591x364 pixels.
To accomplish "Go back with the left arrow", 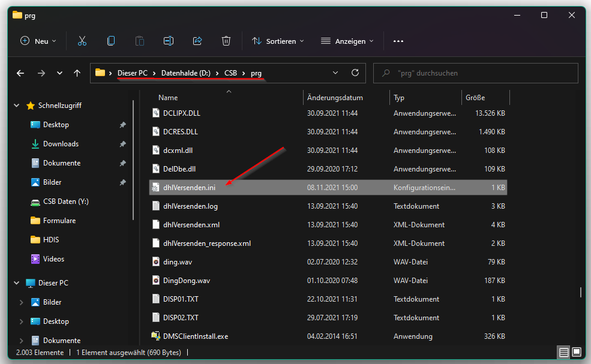I will (20, 73).
